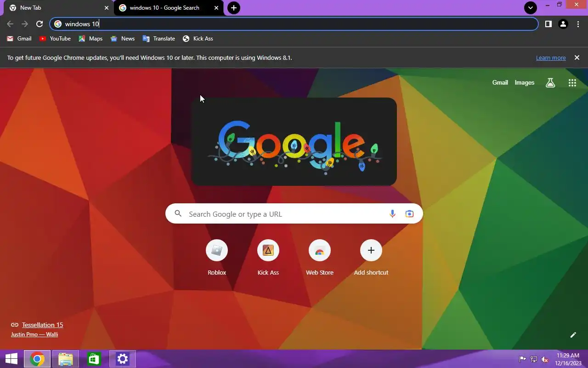Image resolution: width=588 pixels, height=368 pixels.
Task: Open the network icon in the tray
Action: pos(534,359)
